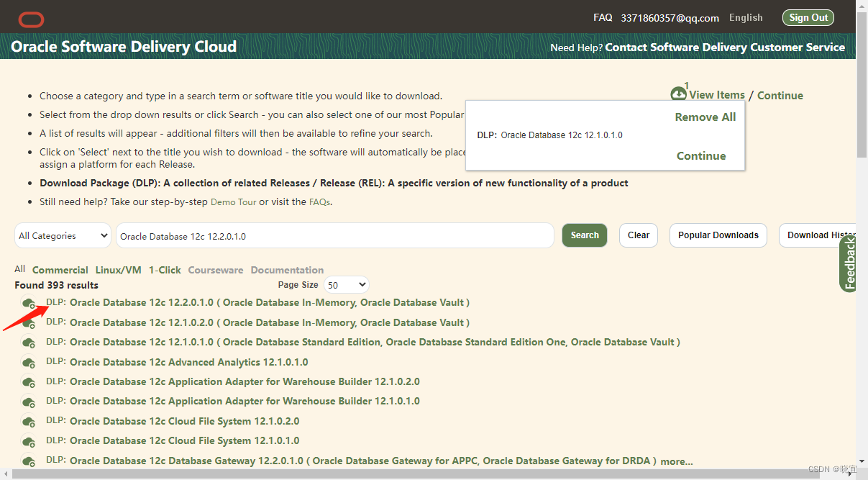Click the Clear button
The width and height of the screenshot is (868, 480).
[639, 235]
